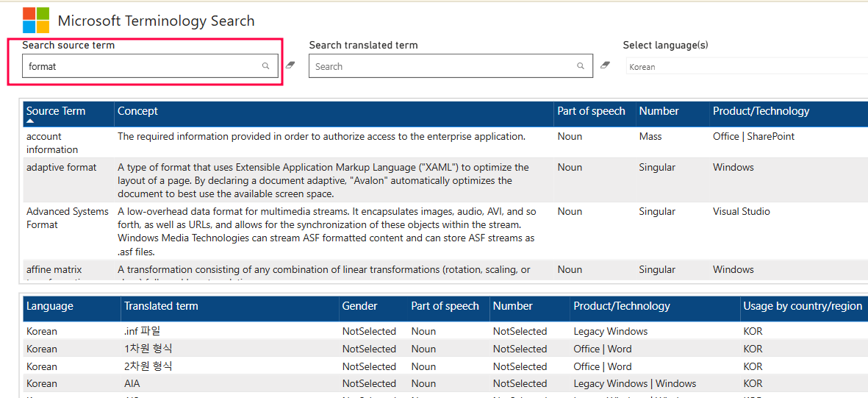Sort lower table by Number header
The width and height of the screenshot is (868, 398).
point(512,306)
